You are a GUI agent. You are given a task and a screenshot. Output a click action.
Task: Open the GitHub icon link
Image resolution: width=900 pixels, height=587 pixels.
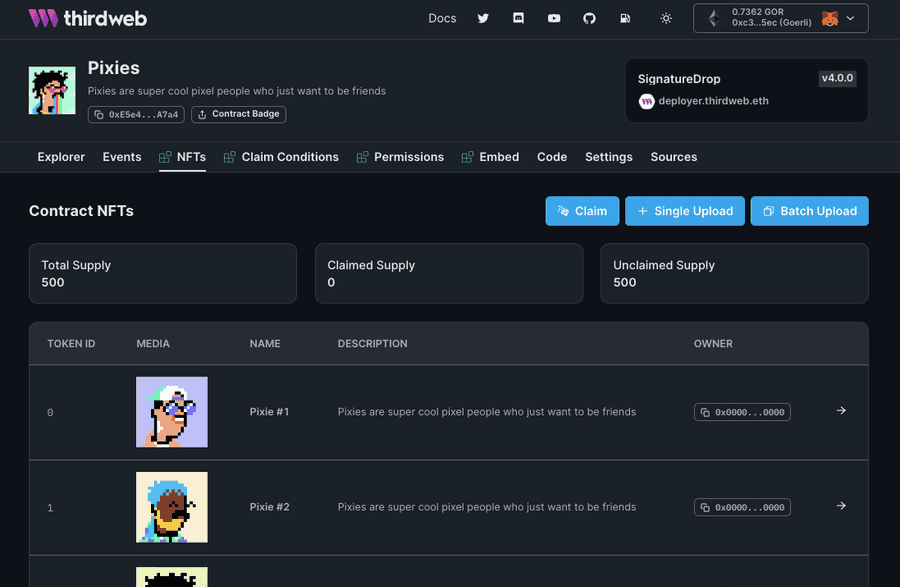(589, 18)
